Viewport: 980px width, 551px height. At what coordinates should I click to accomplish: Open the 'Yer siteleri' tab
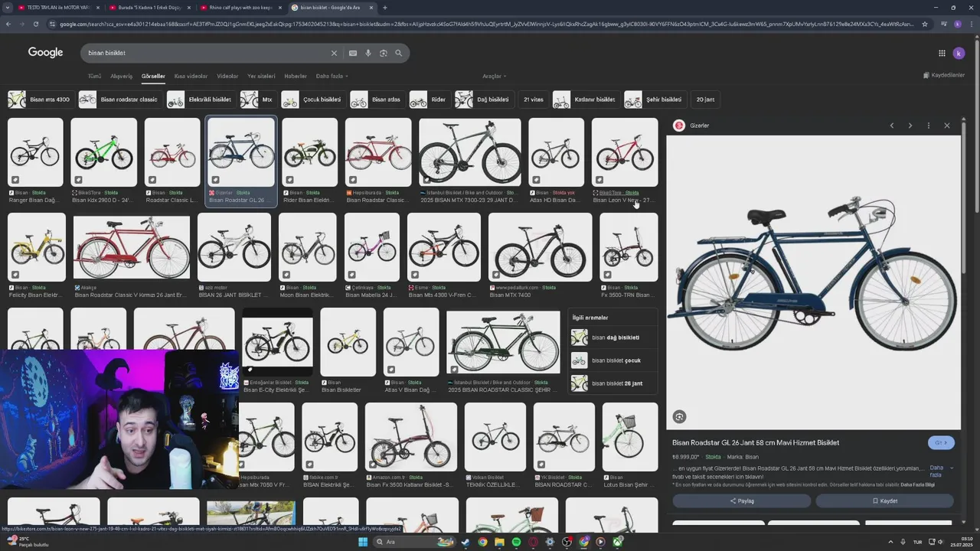click(x=261, y=76)
